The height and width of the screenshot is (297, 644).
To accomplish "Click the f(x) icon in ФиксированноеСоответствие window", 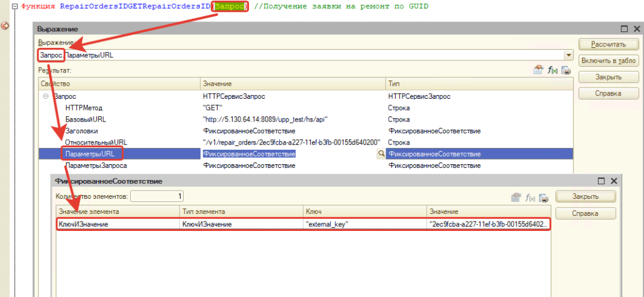I will point(530,197).
